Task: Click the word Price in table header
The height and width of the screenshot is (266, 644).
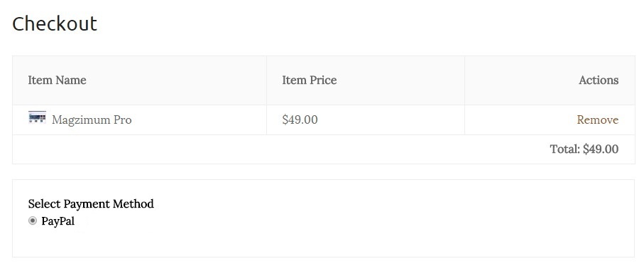Action: tap(322, 80)
